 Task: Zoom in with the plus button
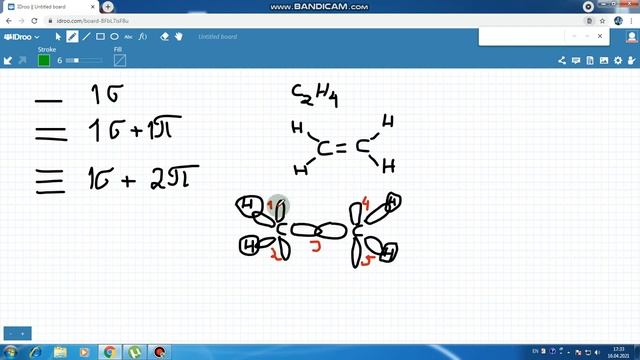(23, 333)
